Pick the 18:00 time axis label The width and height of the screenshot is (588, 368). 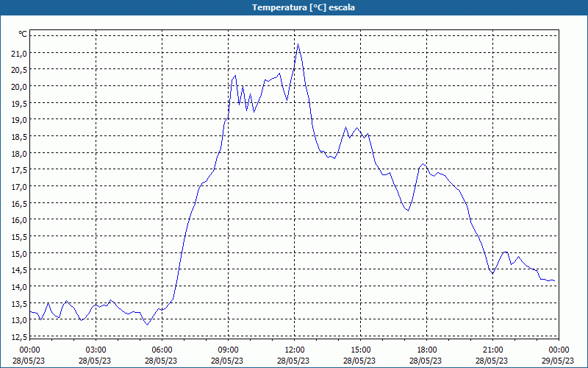[x=427, y=350]
